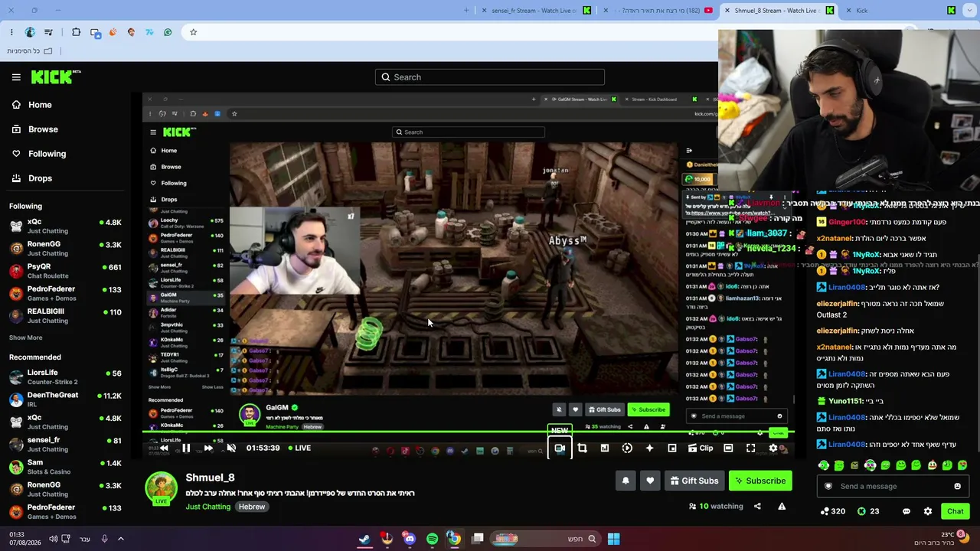Open Shmuel_8 channel avatar
980x551 pixels.
[x=162, y=488]
